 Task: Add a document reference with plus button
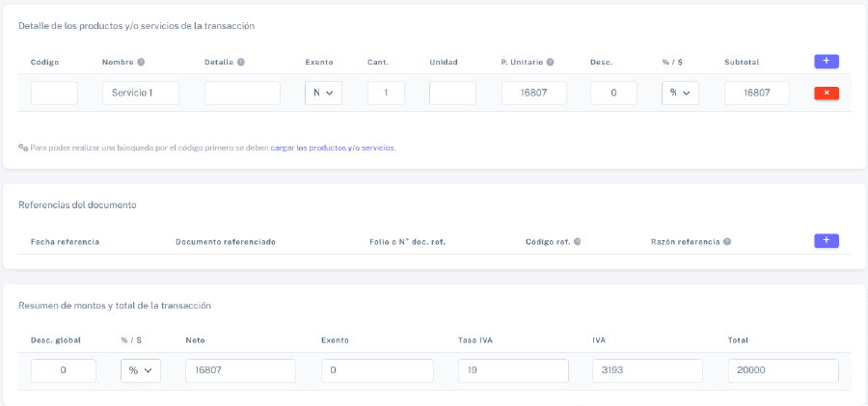click(x=826, y=240)
